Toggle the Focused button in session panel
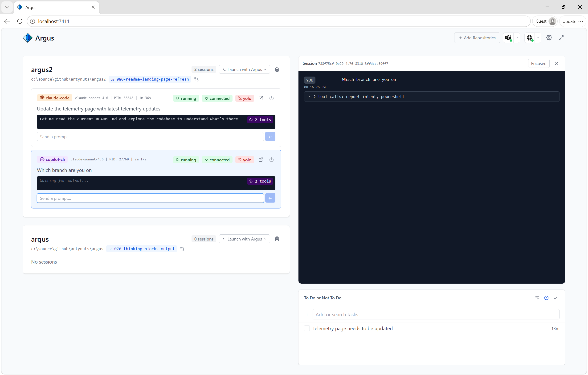Screen dimensions: 588x375 [x=539, y=63]
